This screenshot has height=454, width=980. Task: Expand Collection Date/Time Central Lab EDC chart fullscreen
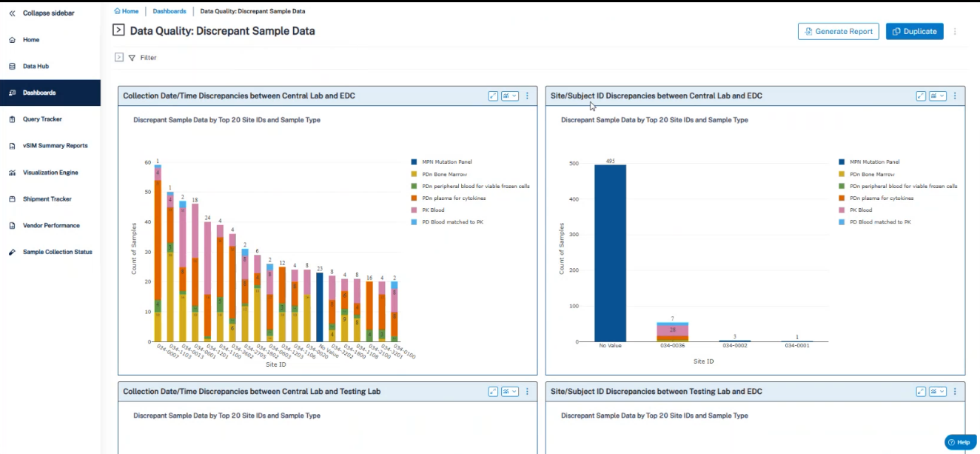point(494,96)
